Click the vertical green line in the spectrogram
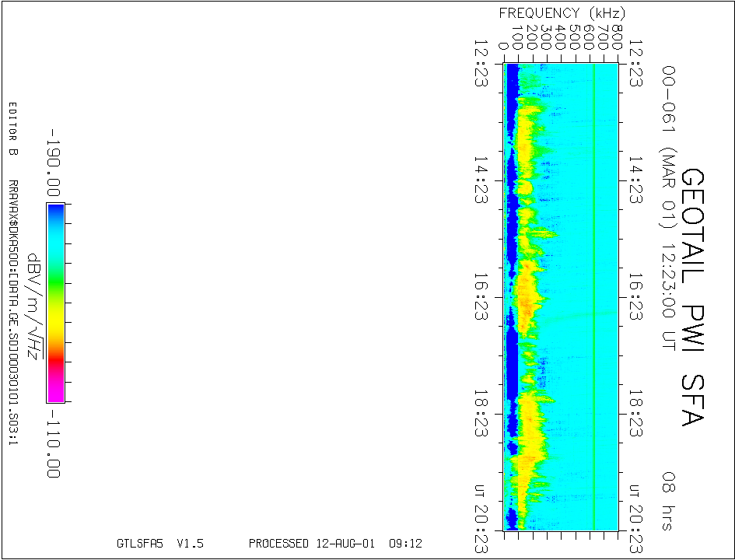735x560 pixels. pyautogui.click(x=593, y=297)
